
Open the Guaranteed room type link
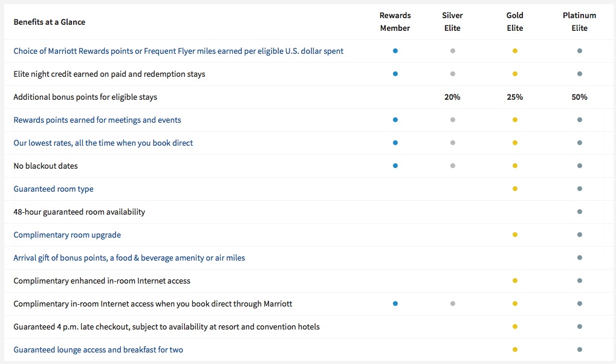pos(53,189)
